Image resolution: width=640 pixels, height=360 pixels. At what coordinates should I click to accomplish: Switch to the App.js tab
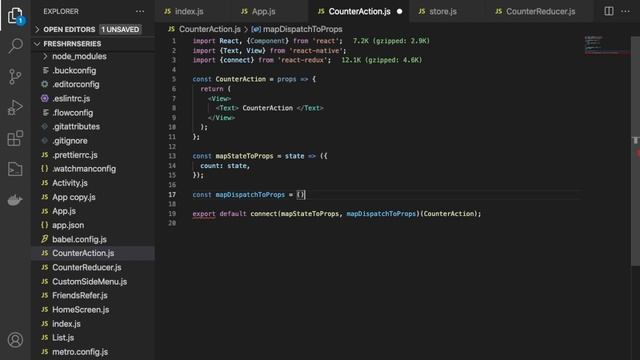[263, 11]
